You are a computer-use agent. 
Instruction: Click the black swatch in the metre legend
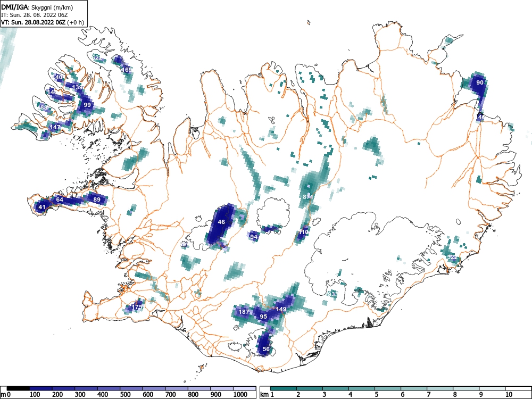[18, 388]
